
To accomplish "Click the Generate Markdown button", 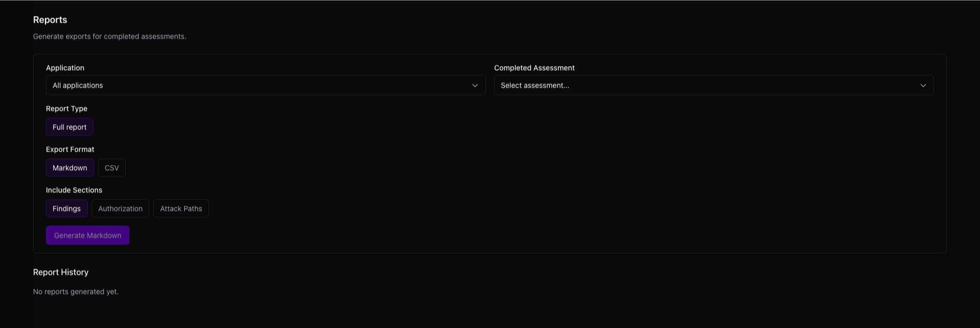I will coord(88,235).
